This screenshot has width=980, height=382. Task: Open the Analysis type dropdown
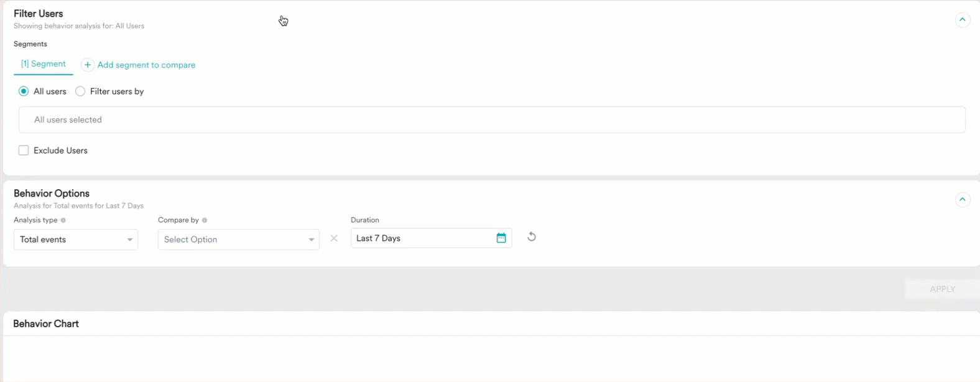coord(76,240)
